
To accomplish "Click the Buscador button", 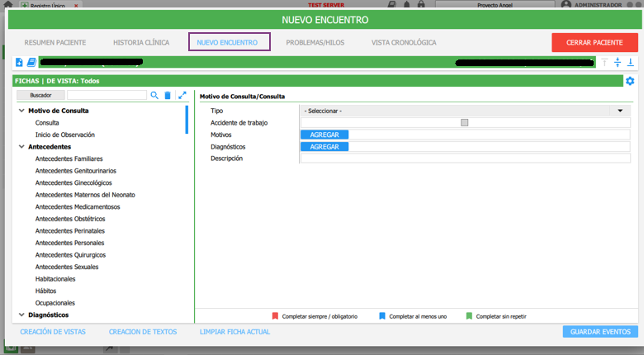I will coord(40,95).
